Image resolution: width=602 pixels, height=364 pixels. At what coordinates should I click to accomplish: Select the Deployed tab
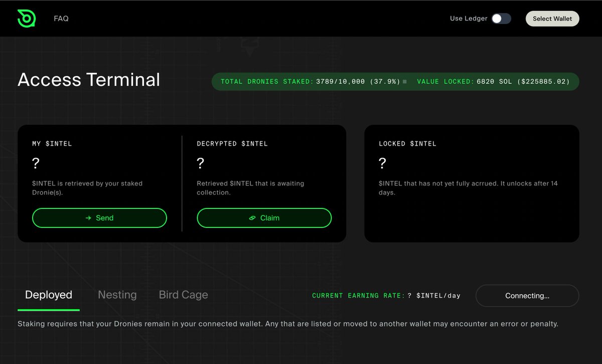click(x=48, y=295)
